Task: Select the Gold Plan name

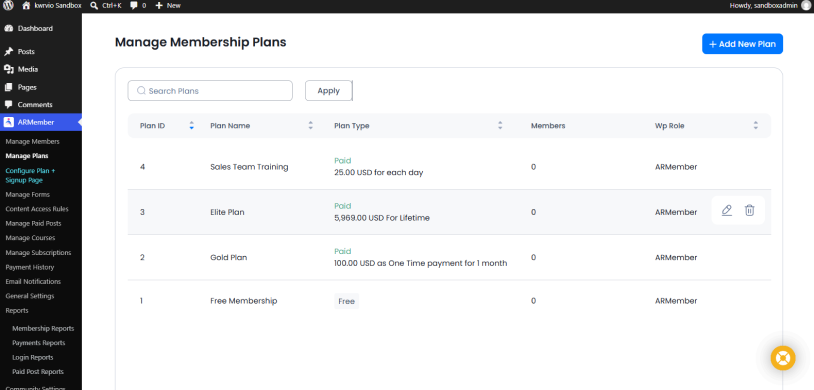Action: click(228, 257)
